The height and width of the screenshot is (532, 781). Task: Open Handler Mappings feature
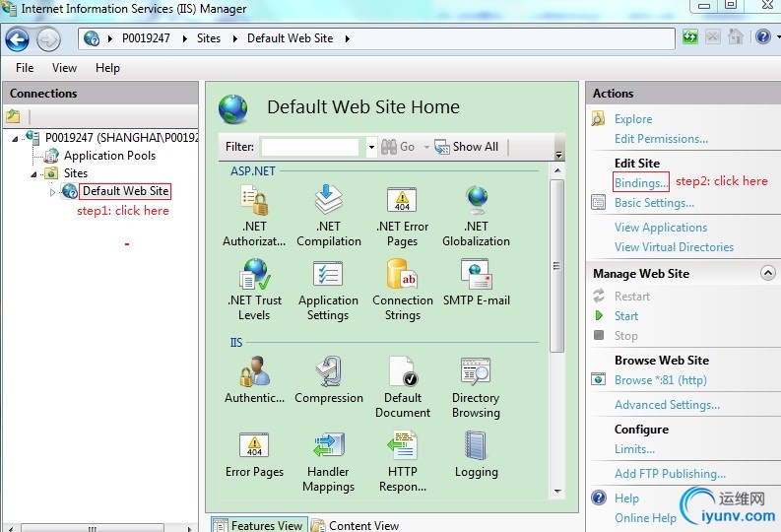pyautogui.click(x=328, y=462)
